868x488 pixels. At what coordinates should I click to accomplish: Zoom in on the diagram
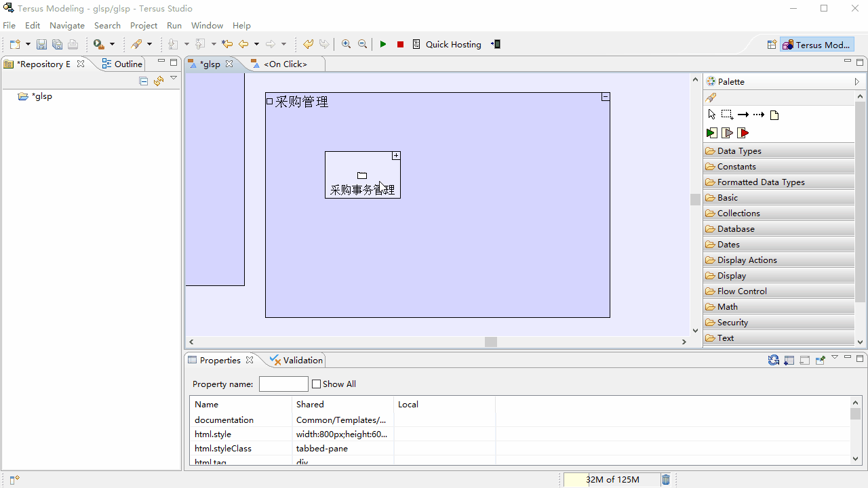pyautogui.click(x=346, y=44)
